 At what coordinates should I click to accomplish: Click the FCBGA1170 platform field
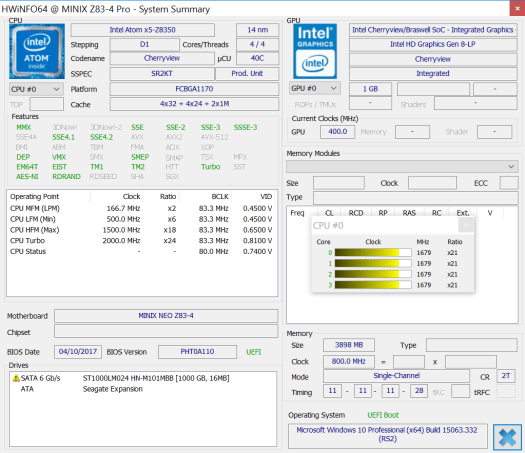[194, 89]
